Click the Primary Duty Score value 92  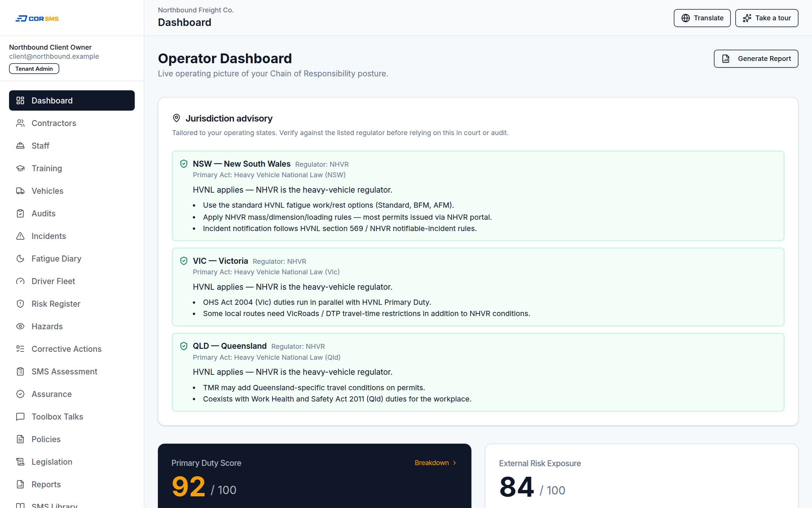188,487
